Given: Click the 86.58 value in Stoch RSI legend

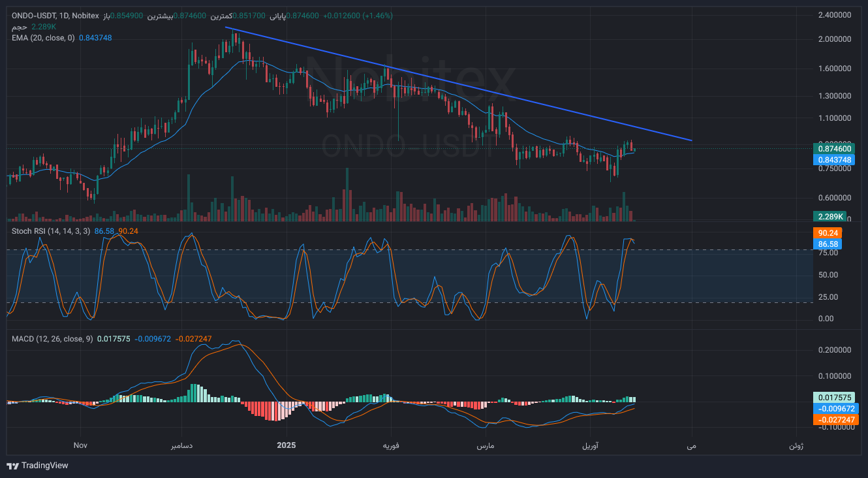Looking at the screenshot, I should pyautogui.click(x=104, y=231).
